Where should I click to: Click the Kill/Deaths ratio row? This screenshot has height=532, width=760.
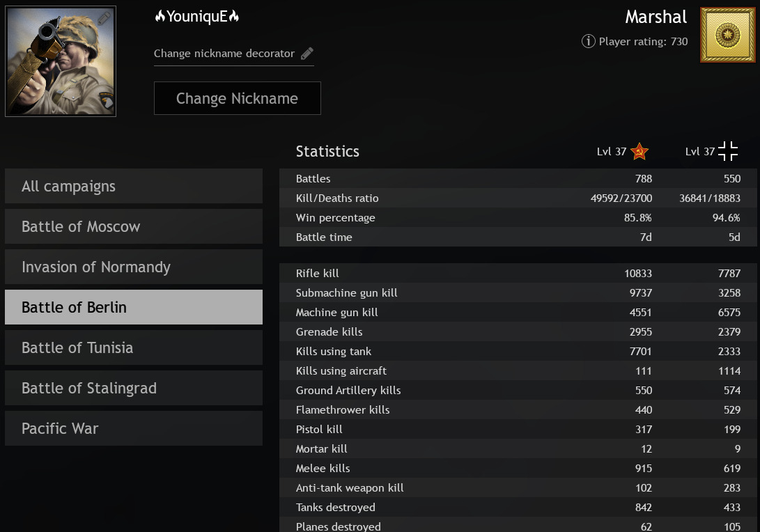tap(518, 198)
